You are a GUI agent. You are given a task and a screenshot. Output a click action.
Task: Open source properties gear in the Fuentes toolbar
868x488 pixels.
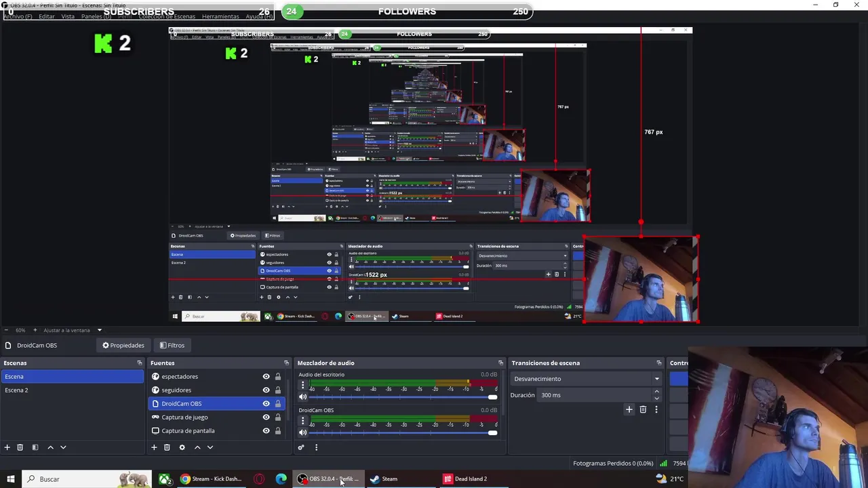click(x=182, y=447)
